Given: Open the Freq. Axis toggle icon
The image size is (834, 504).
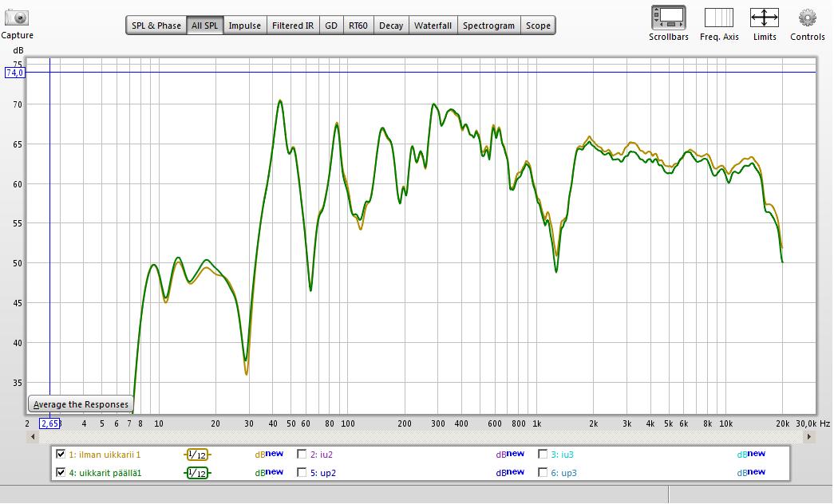Looking at the screenshot, I should 718,17.
